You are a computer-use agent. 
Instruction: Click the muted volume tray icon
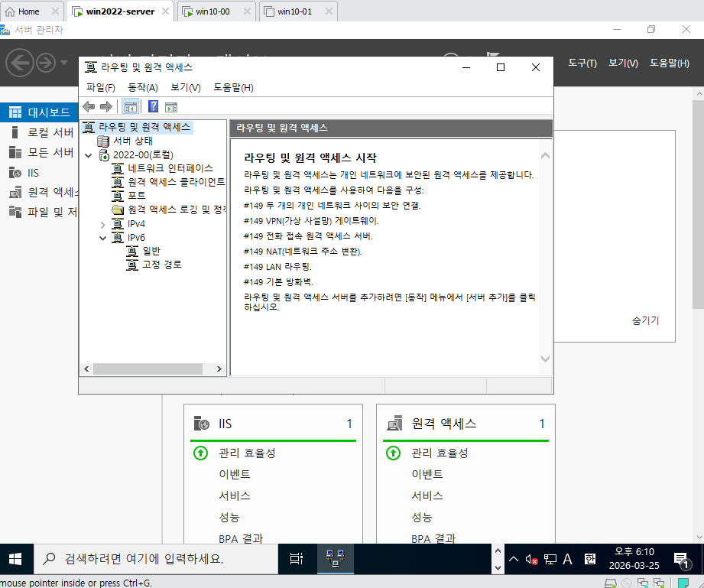point(531,560)
